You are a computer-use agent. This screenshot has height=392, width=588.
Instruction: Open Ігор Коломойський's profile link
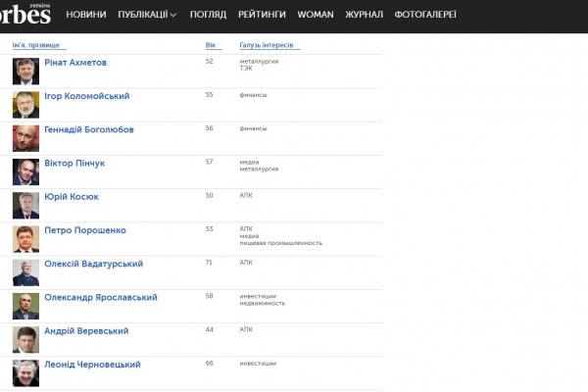pyautogui.click(x=86, y=96)
